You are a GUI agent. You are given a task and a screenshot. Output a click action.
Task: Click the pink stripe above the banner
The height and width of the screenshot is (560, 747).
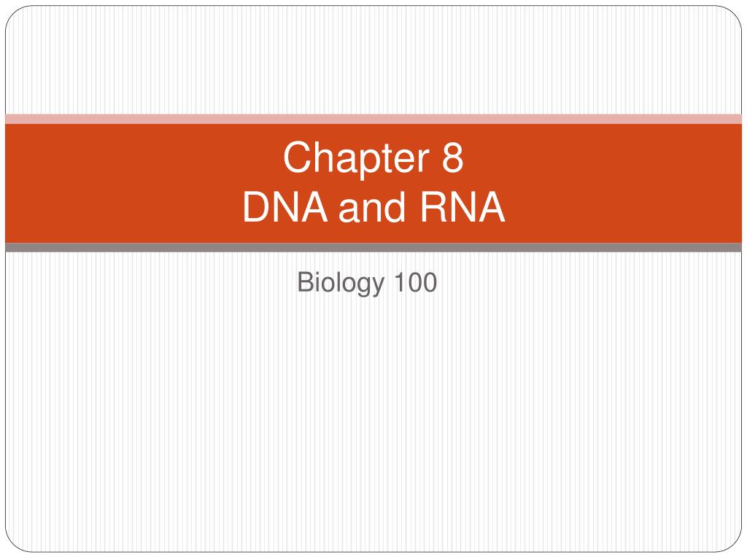coord(373,119)
